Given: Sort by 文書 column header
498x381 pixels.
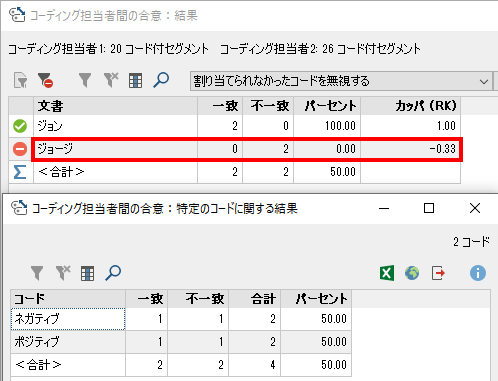Looking at the screenshot, I should click(x=115, y=106).
